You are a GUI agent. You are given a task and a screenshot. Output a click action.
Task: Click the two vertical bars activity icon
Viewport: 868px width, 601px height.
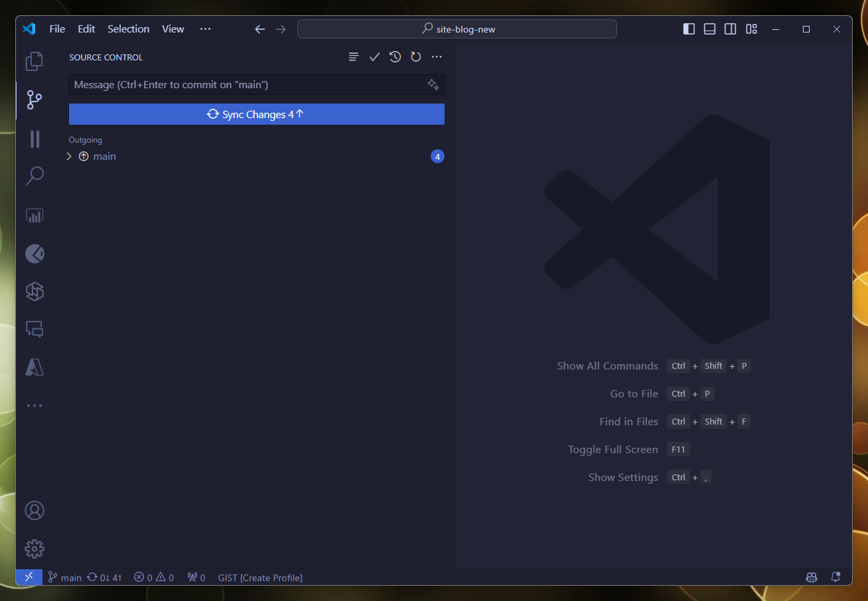pyautogui.click(x=35, y=139)
